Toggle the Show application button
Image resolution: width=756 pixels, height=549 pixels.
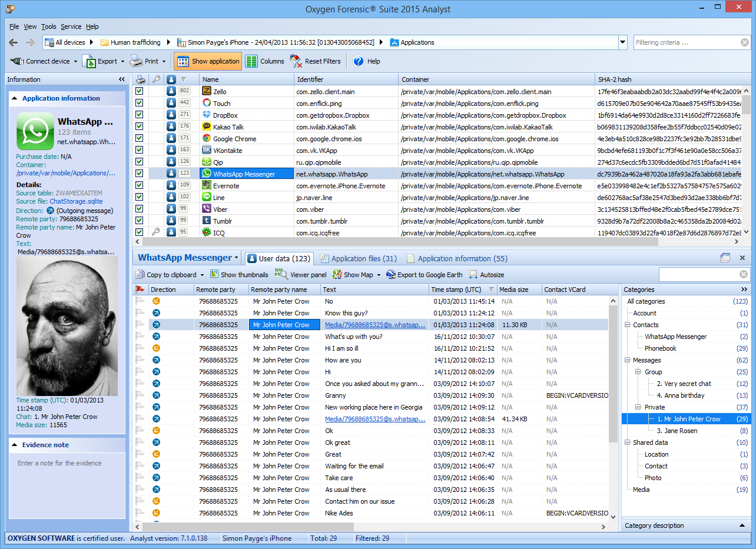click(208, 61)
